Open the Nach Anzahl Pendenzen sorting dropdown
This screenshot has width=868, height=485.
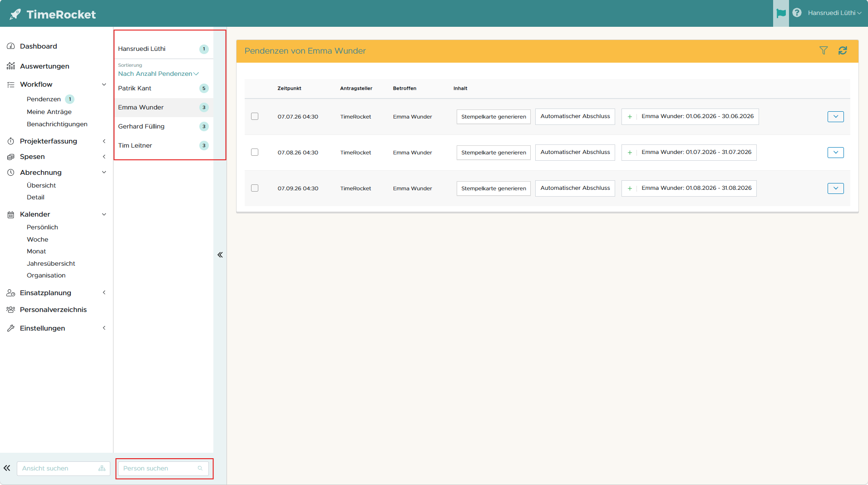(x=158, y=74)
